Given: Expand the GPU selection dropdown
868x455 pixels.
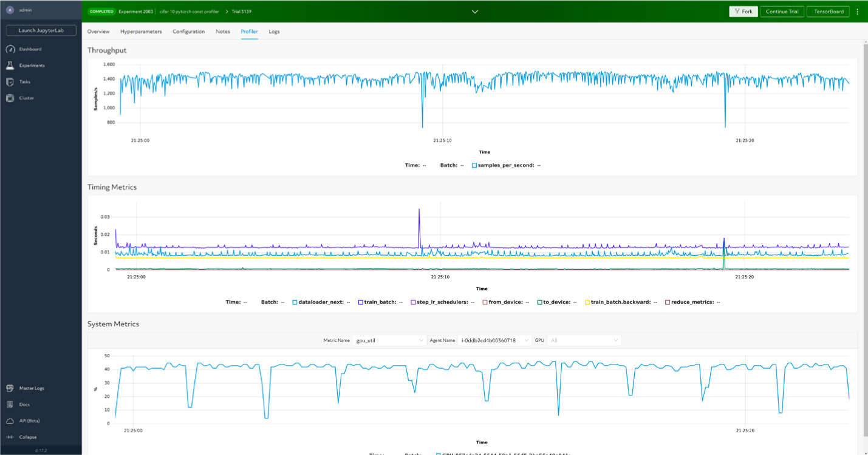Looking at the screenshot, I should point(584,340).
